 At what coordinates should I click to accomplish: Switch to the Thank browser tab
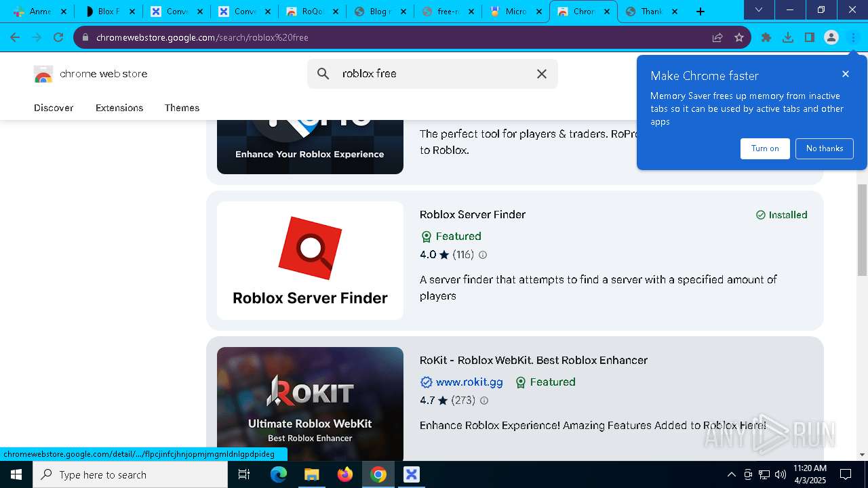coord(651,12)
